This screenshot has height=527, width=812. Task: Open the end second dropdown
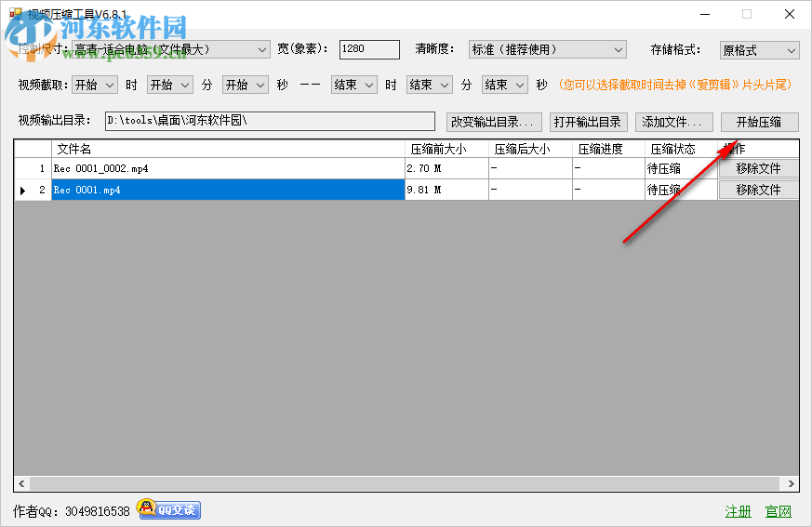coord(505,85)
